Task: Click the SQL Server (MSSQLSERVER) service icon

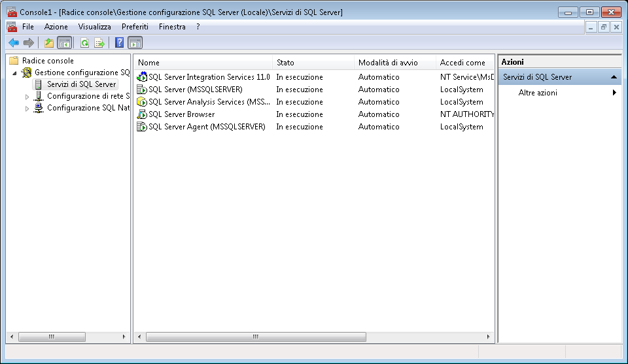Action: coord(142,89)
